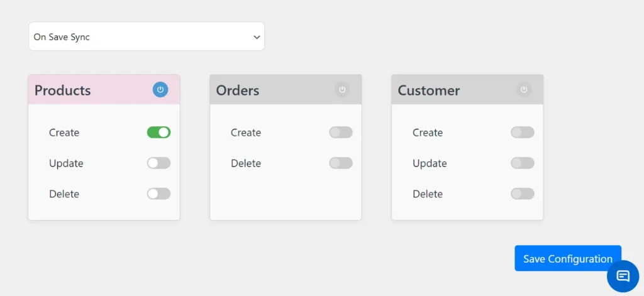Toggle the Customer Create switch
644x296 pixels.
[x=522, y=133]
